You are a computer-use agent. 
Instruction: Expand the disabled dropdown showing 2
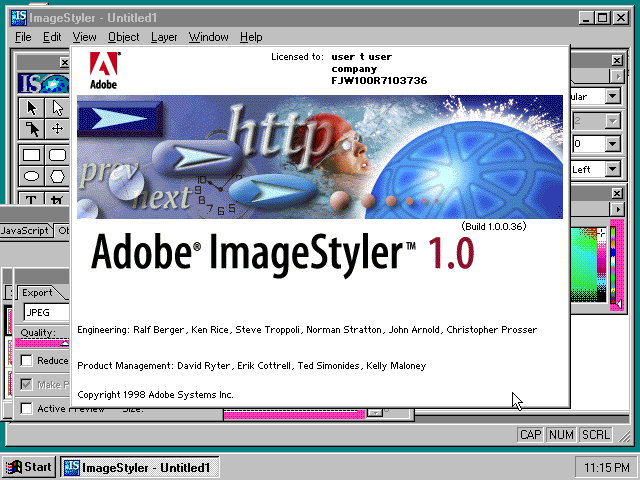click(x=612, y=121)
